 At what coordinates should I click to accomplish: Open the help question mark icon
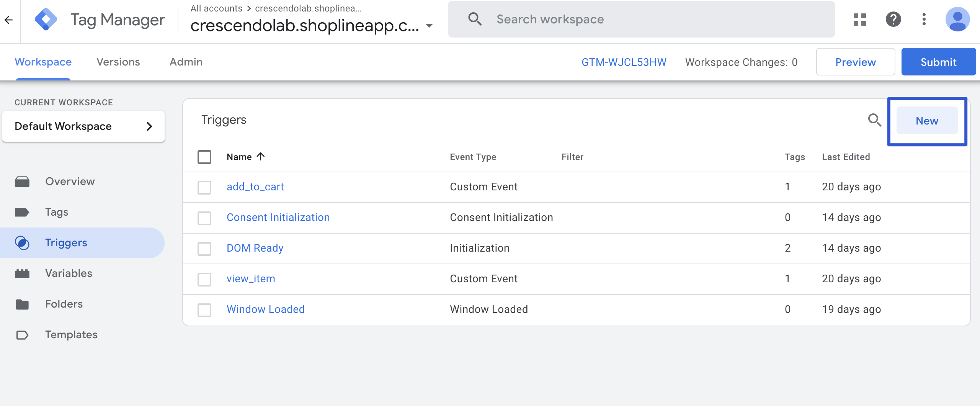893,20
